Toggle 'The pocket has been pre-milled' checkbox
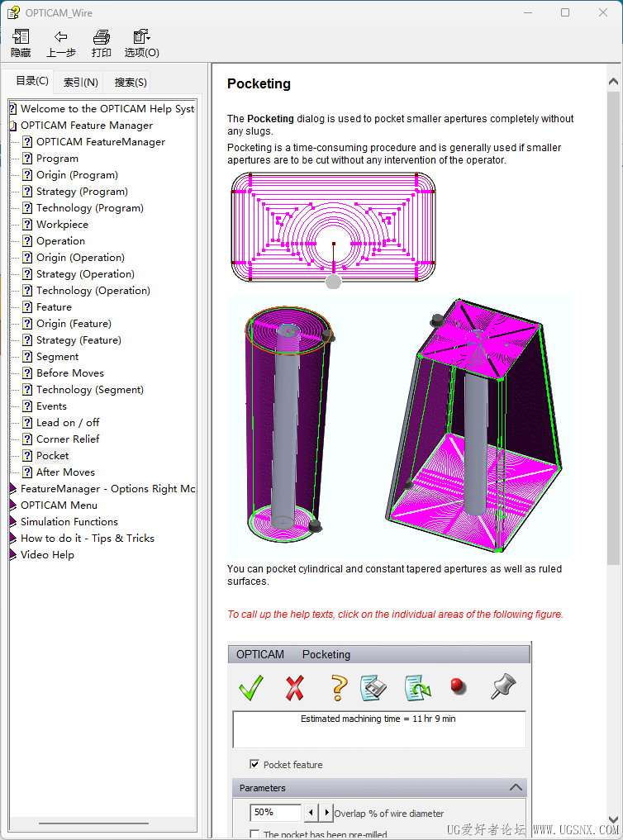 [254, 834]
